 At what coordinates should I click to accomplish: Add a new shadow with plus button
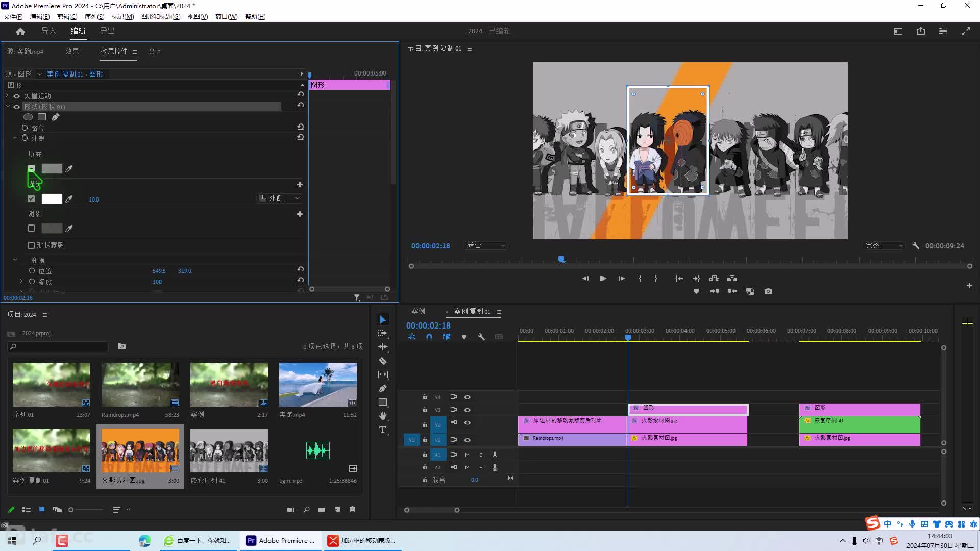[x=300, y=214]
